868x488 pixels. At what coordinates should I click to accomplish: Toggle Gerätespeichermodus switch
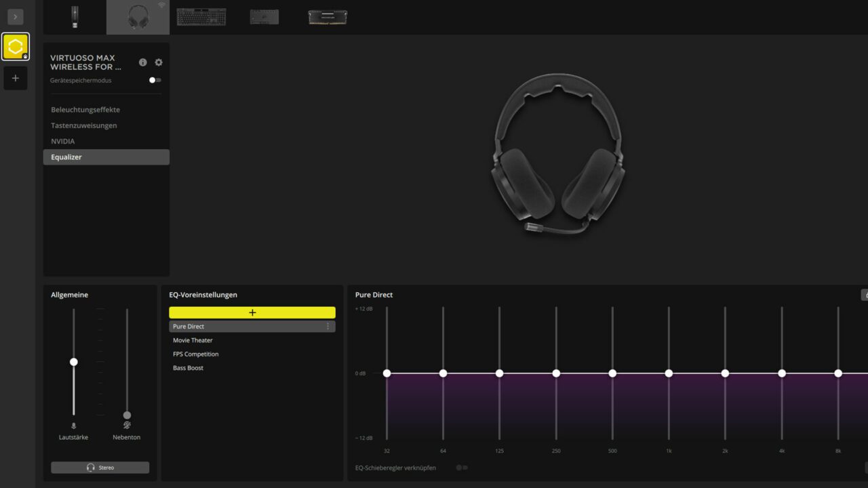155,80
